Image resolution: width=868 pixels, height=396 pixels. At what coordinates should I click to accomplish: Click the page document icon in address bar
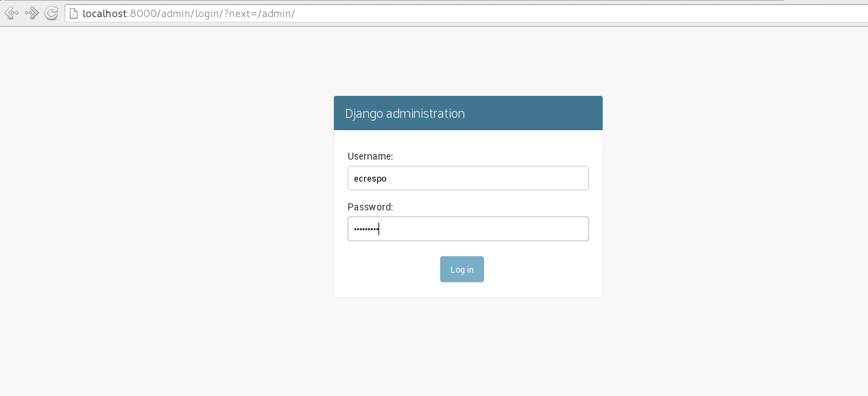pyautogui.click(x=73, y=13)
